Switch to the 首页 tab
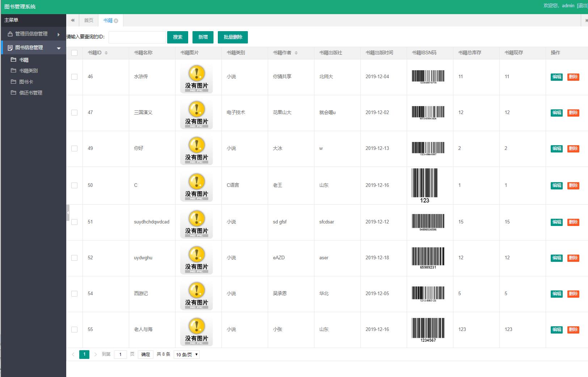This screenshot has height=377, width=588. (x=89, y=20)
